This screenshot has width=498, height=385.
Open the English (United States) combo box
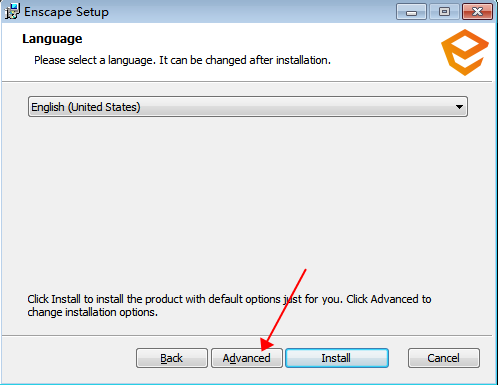click(248, 107)
